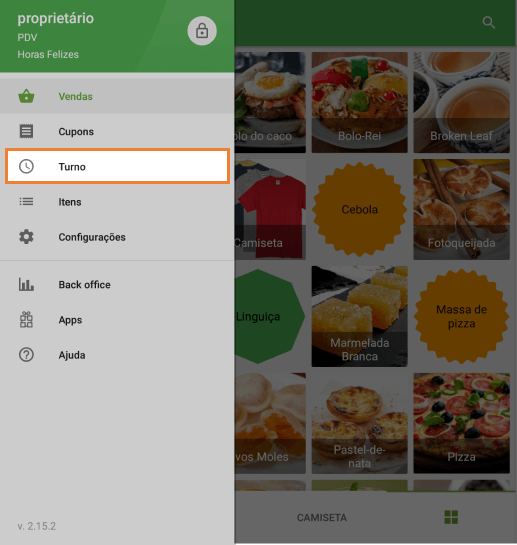Click the proprietário account name
The width and height of the screenshot is (517, 545).
(x=56, y=18)
